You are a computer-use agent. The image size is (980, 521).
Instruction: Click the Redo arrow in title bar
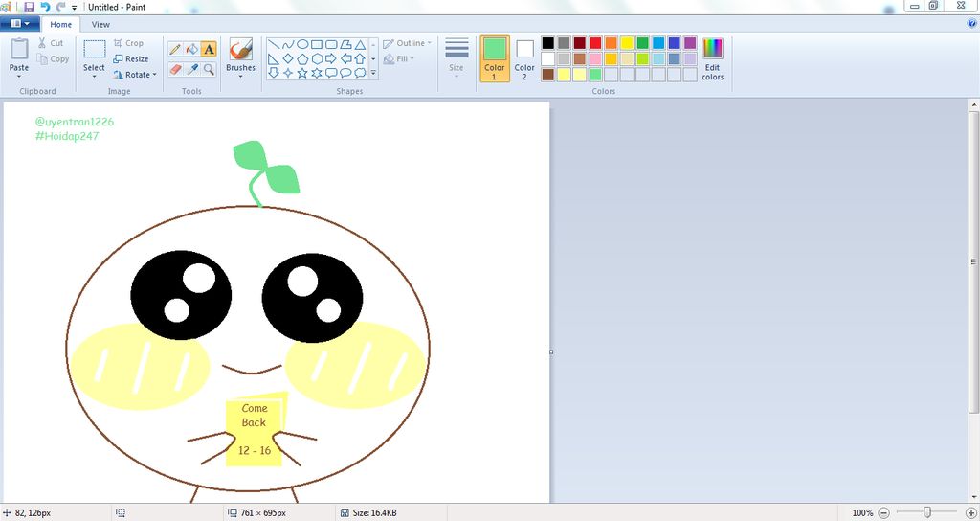point(60,7)
